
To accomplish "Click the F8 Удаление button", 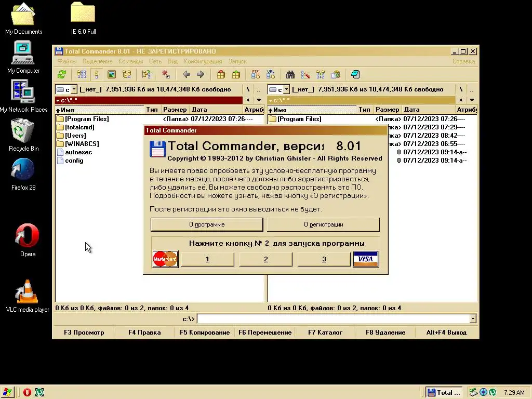I will [x=385, y=332].
